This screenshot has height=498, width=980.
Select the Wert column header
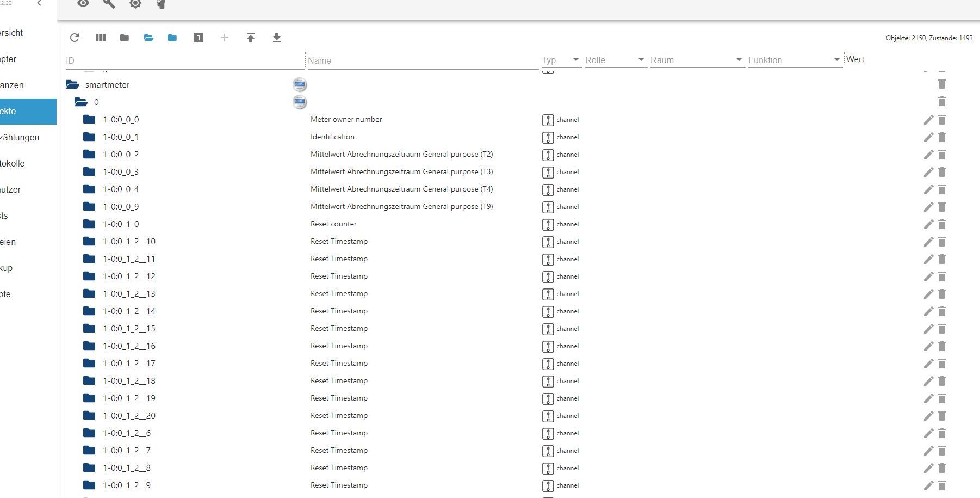pyautogui.click(x=855, y=59)
